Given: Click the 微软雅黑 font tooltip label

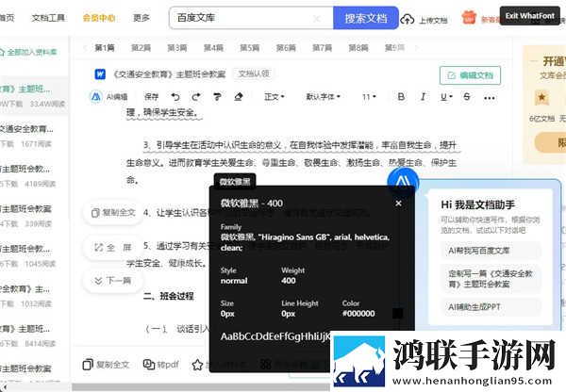Looking at the screenshot, I should [235, 182].
